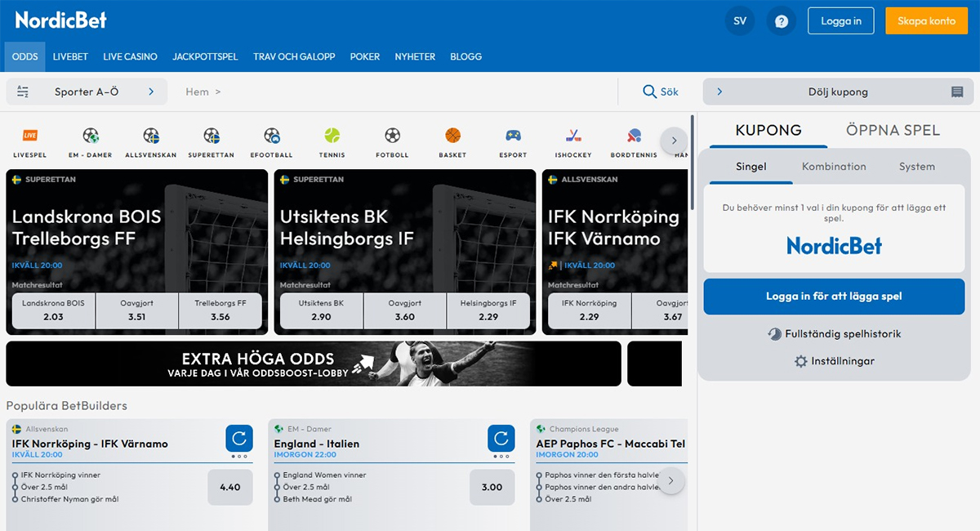Image resolution: width=980 pixels, height=531 pixels.
Task: Open Fullständig spelhistorik link
Action: click(x=843, y=334)
